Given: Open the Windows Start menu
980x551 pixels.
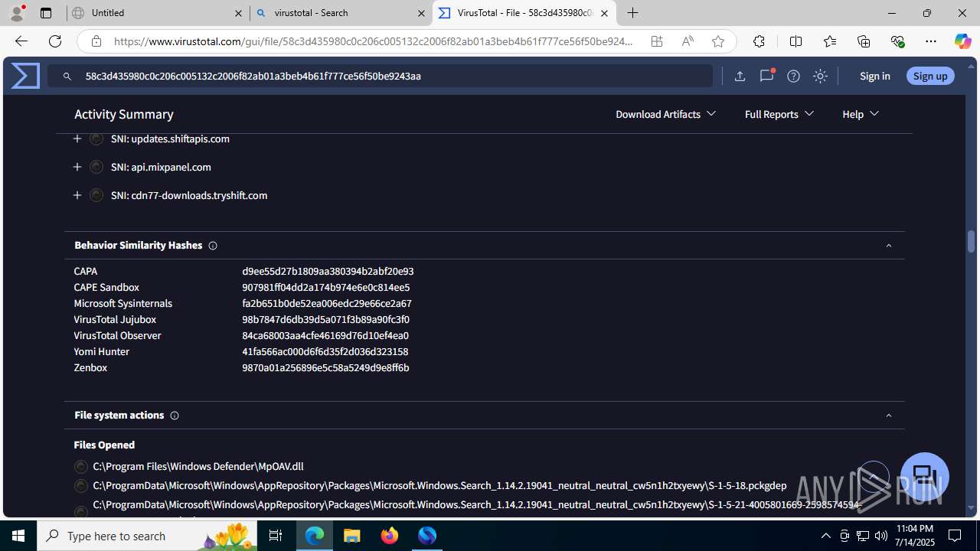Looking at the screenshot, I should [x=18, y=536].
